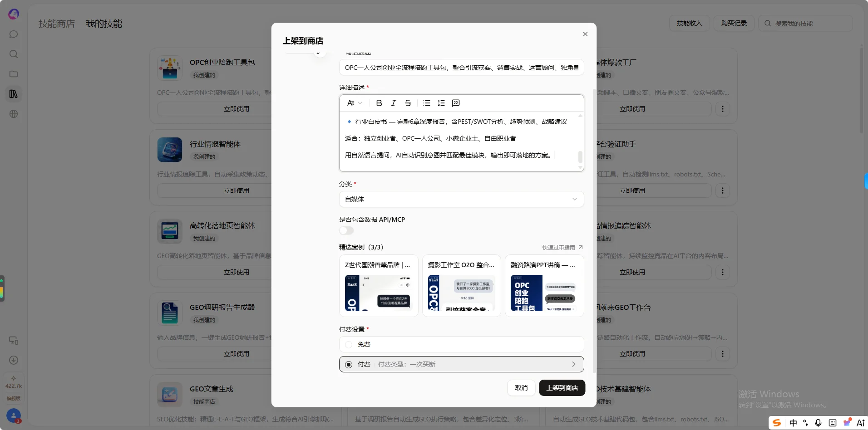
Task: Click the app logo in the sidebar
Action: [x=14, y=14]
